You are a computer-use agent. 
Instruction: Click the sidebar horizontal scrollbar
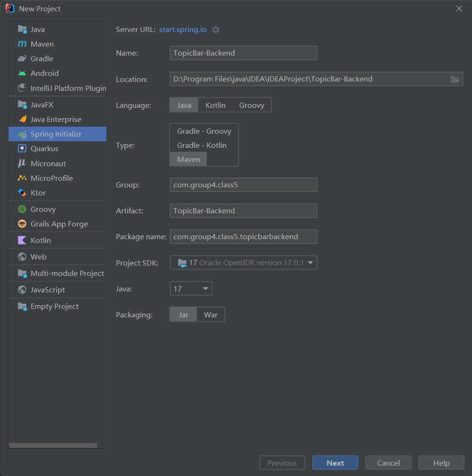[x=53, y=445]
